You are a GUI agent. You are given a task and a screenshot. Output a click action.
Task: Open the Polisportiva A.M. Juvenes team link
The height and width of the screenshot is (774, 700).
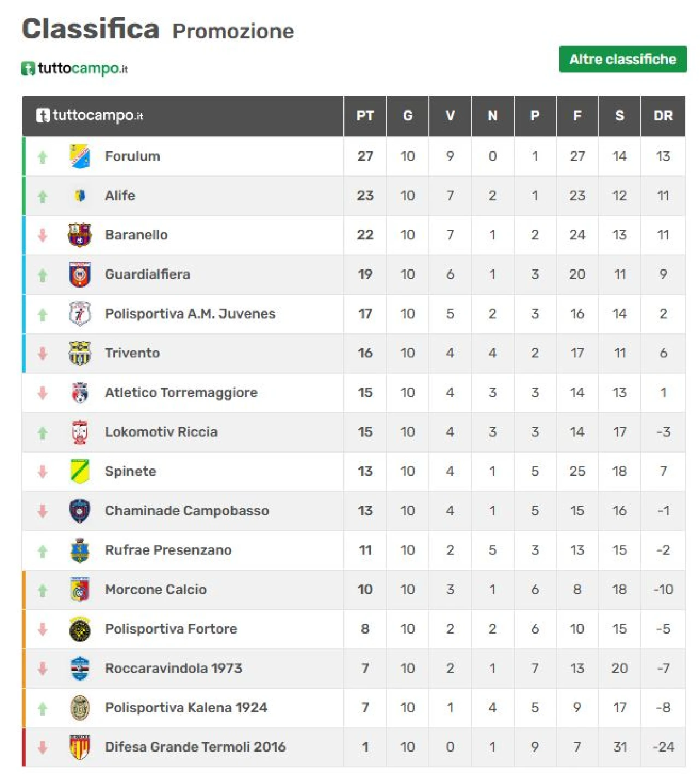190,314
